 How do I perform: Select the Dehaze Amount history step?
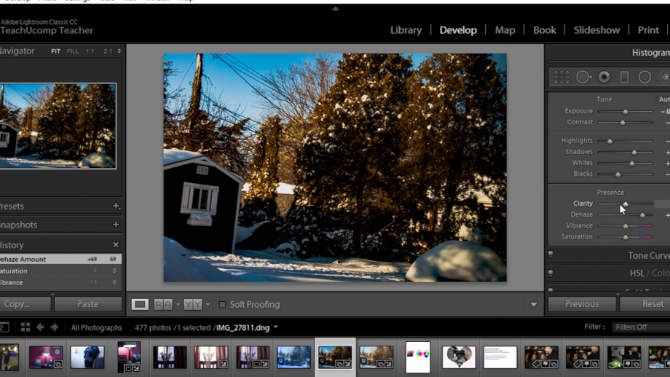point(61,259)
